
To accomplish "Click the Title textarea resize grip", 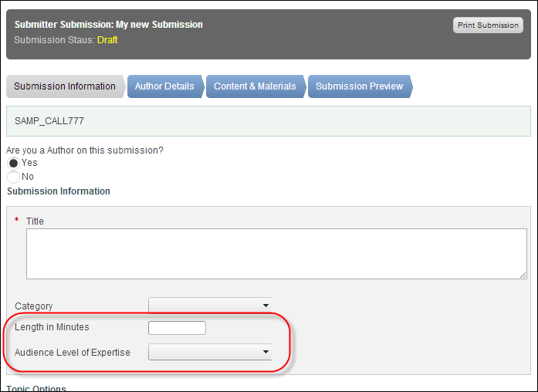I will (523, 275).
